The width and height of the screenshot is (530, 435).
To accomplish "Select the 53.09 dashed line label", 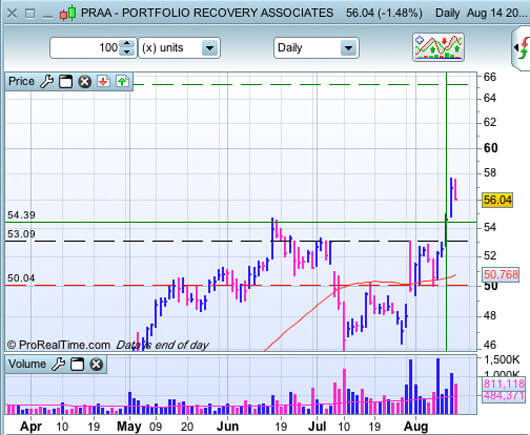I will 21,234.
